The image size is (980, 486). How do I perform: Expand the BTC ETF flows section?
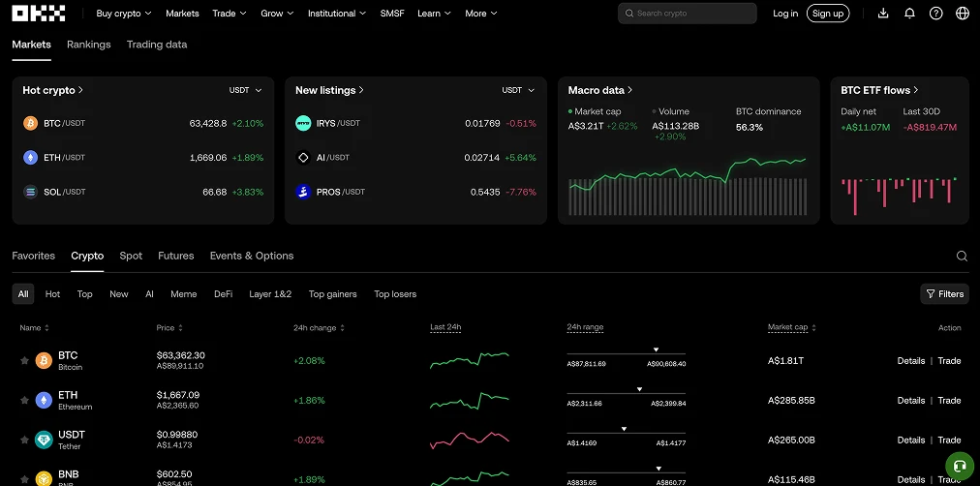(879, 90)
